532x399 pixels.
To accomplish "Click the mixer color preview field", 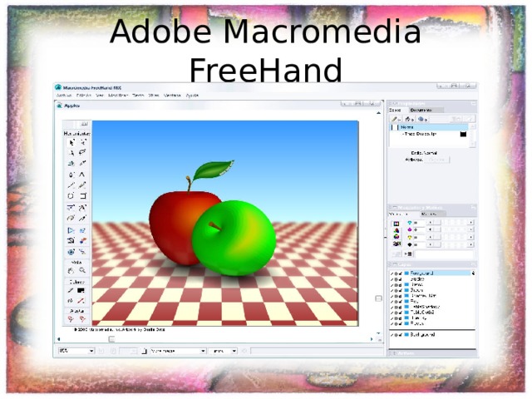I will pyautogui.click(x=444, y=254).
